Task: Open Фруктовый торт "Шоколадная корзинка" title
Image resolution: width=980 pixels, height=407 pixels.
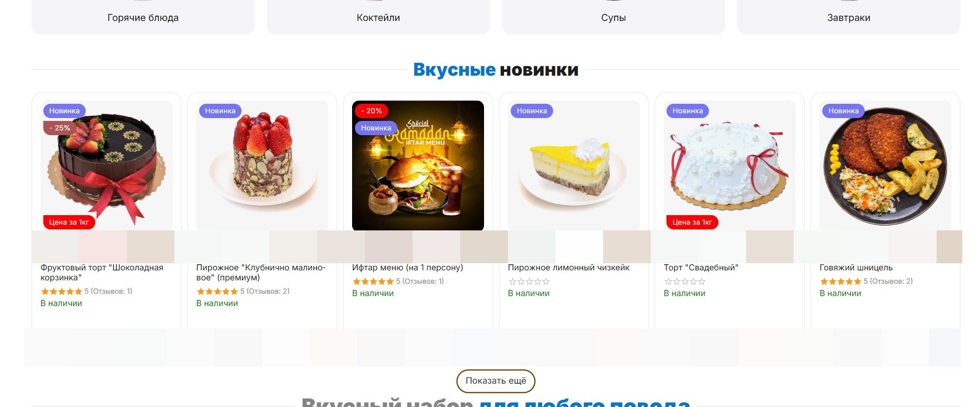Action: point(102,272)
